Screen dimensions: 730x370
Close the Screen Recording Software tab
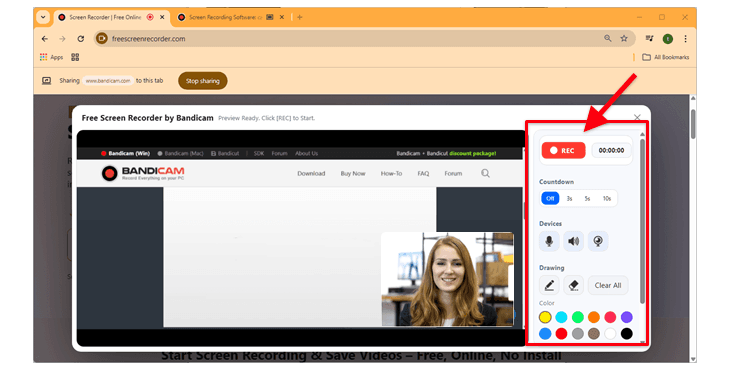point(282,17)
